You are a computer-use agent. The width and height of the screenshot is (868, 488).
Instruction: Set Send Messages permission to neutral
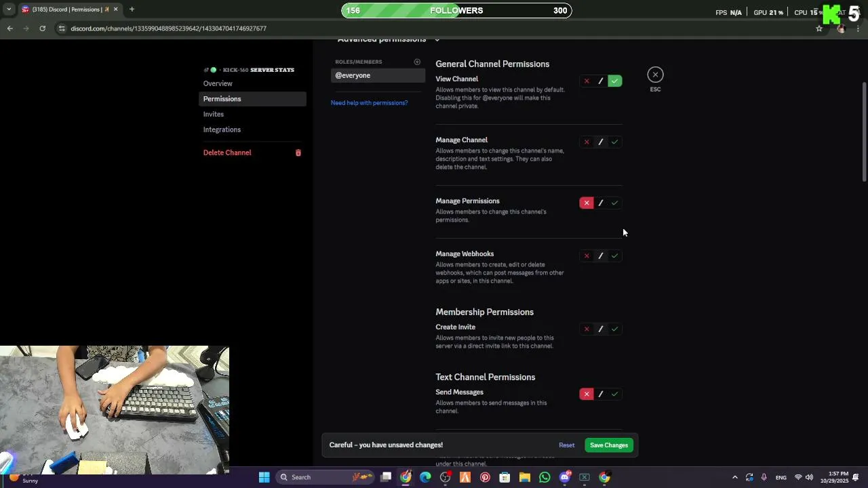[x=601, y=394]
